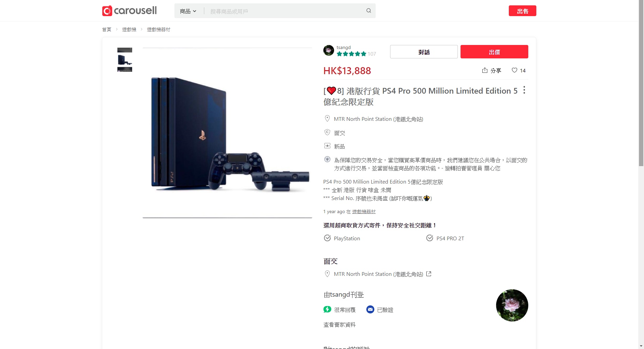
Task: Expand the 商品 category dropdown
Action: click(x=188, y=11)
